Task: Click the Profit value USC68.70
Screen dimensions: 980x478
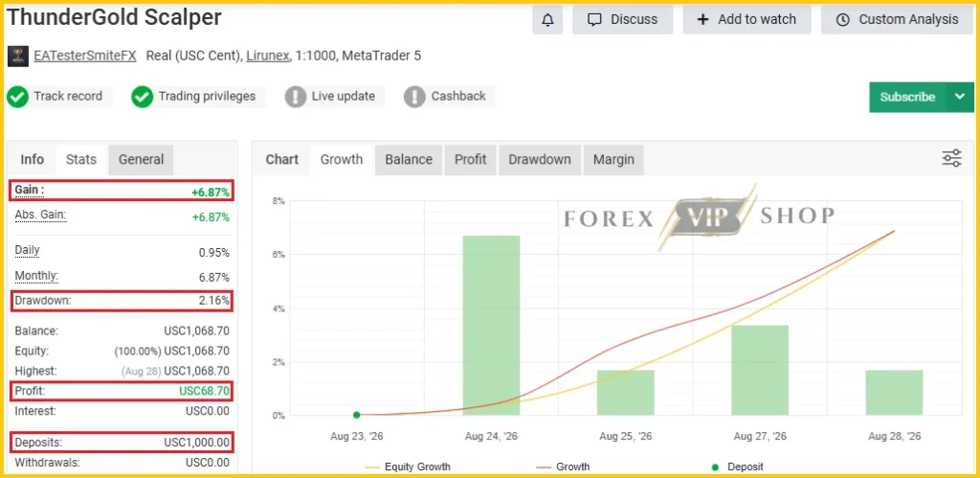Action: pyautogui.click(x=206, y=392)
